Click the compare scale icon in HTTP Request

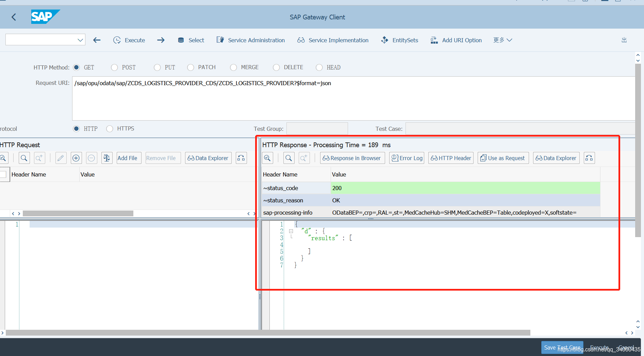point(107,158)
